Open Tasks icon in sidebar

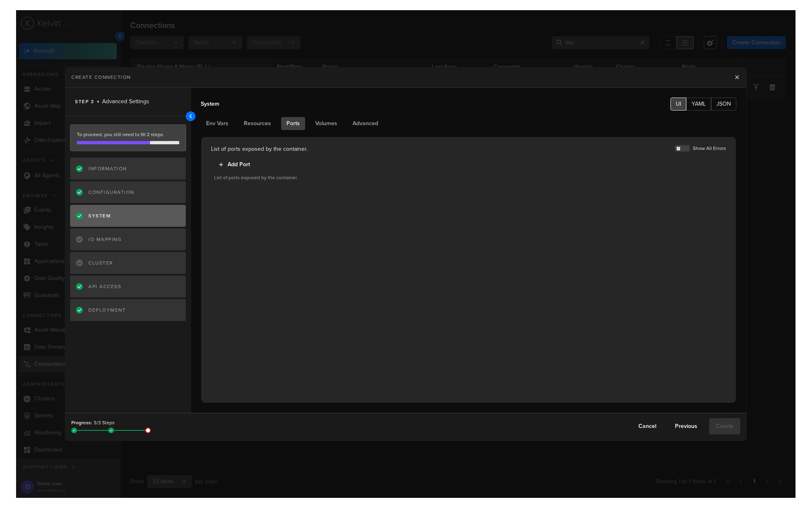[x=27, y=244]
